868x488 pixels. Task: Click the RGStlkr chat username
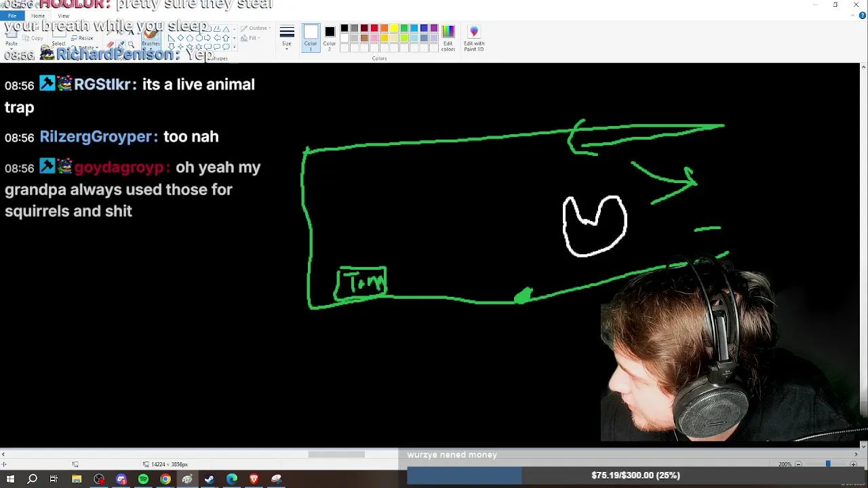[x=102, y=85]
